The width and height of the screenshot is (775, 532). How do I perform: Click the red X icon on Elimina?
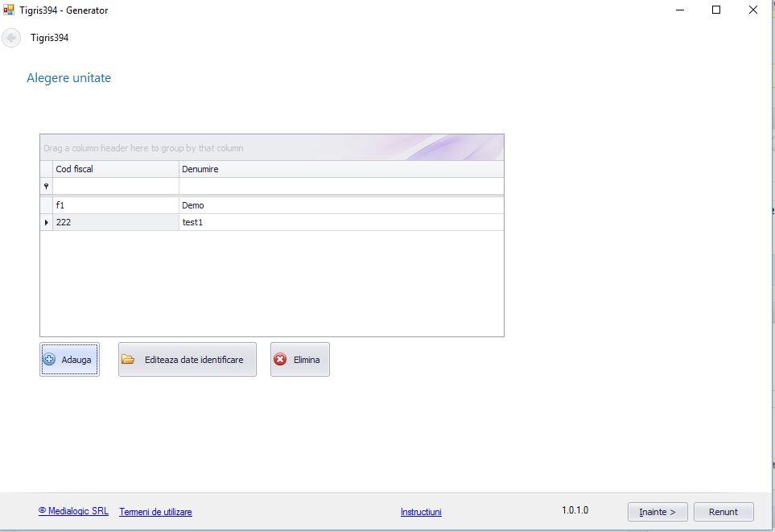(x=280, y=360)
